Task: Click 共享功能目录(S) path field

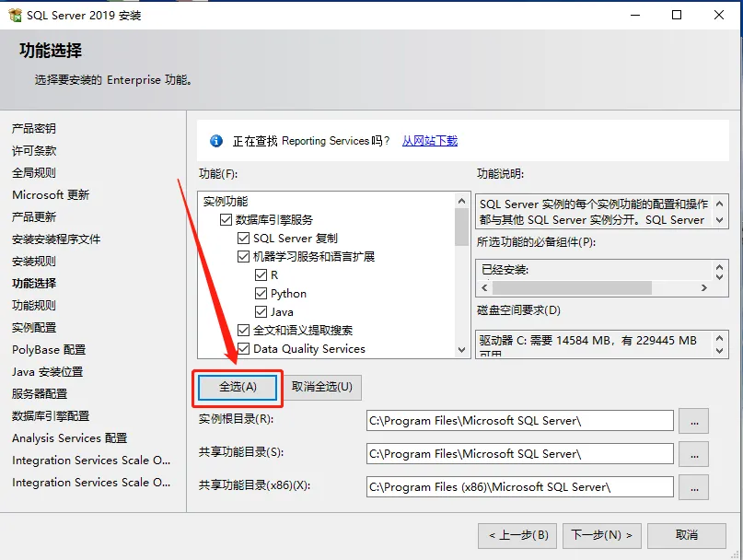Action: pos(520,454)
